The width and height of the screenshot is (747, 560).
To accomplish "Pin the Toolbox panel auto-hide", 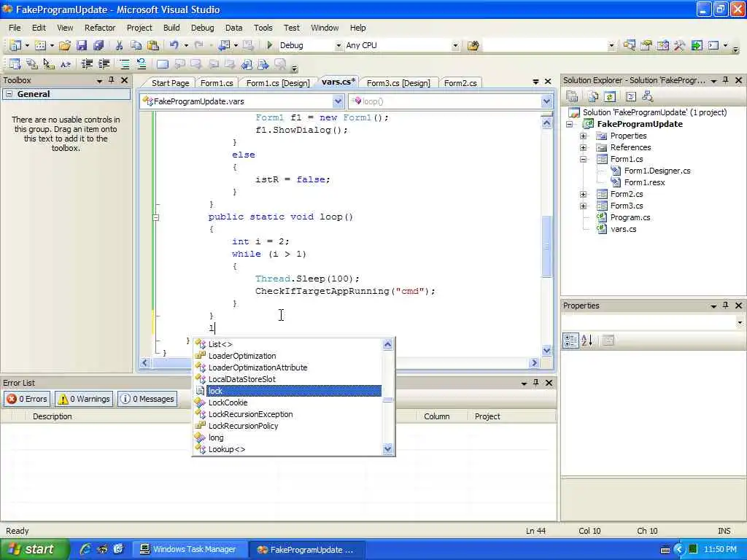I will point(112,80).
